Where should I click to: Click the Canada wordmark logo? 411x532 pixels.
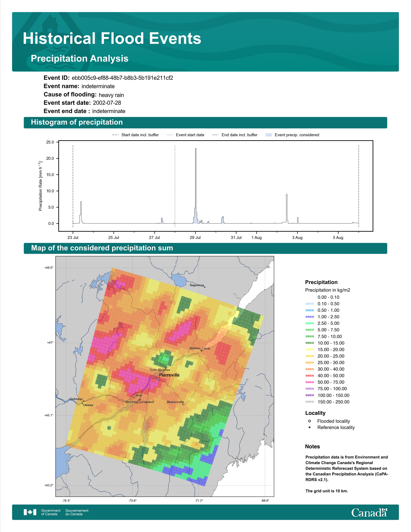(369, 512)
